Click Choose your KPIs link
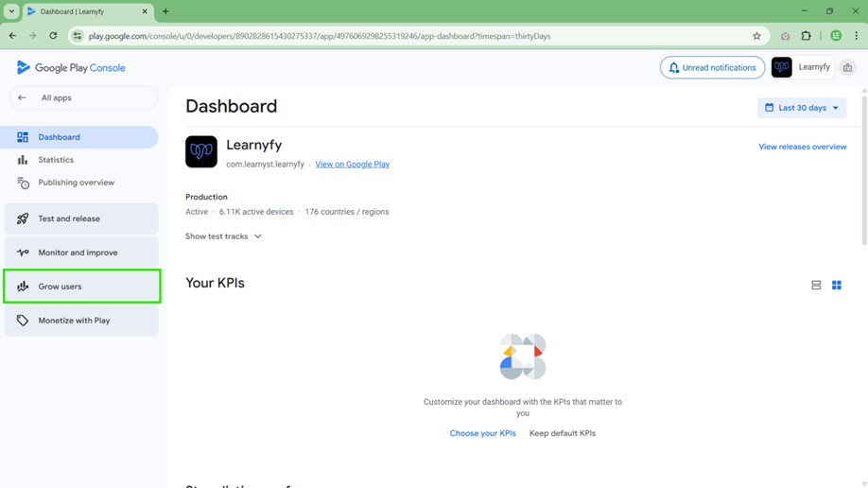Viewport: 868px width, 488px height. coord(482,433)
